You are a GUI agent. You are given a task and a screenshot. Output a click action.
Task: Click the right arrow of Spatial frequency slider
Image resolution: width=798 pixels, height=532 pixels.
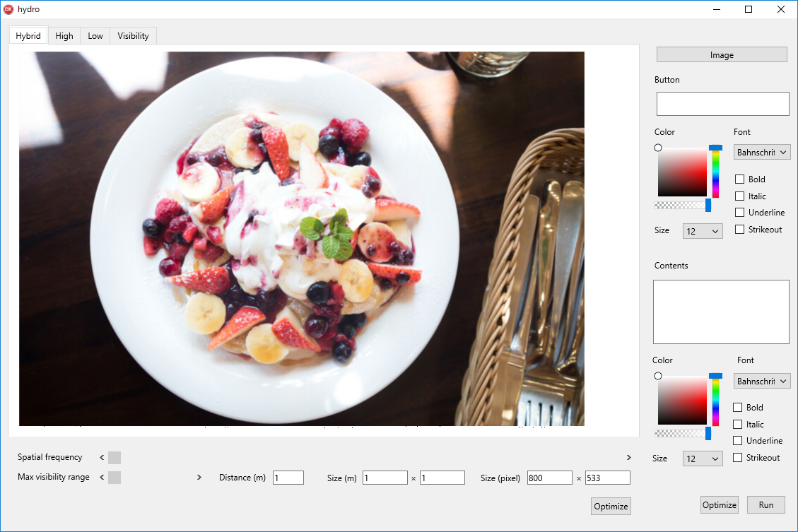point(628,458)
